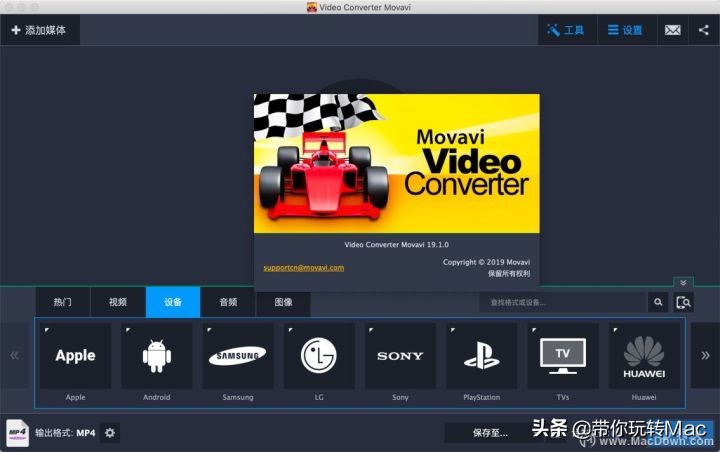Click the envelope mail icon
Viewport: 720px width, 452px height.
(673, 30)
